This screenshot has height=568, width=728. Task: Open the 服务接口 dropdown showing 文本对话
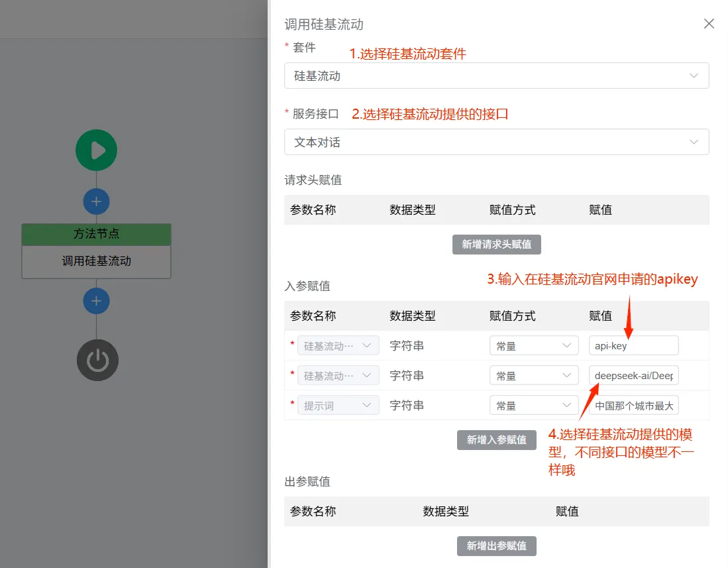click(496, 142)
